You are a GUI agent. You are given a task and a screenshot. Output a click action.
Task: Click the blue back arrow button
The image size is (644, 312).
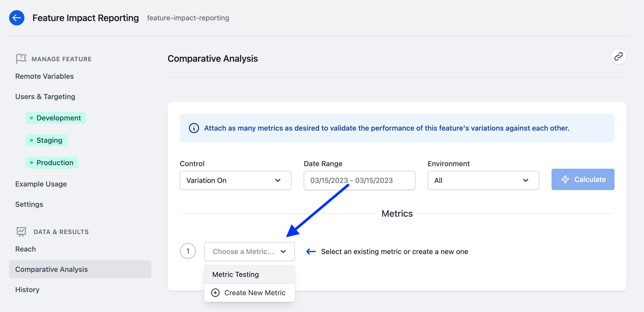tap(17, 18)
